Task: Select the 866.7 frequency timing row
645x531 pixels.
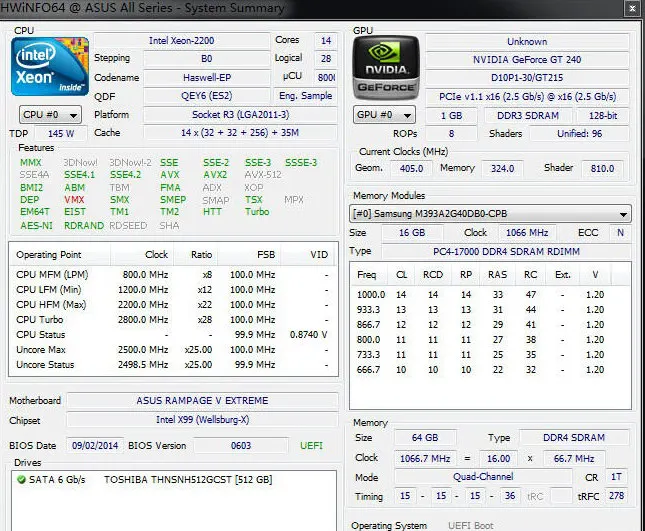Action: (490, 325)
